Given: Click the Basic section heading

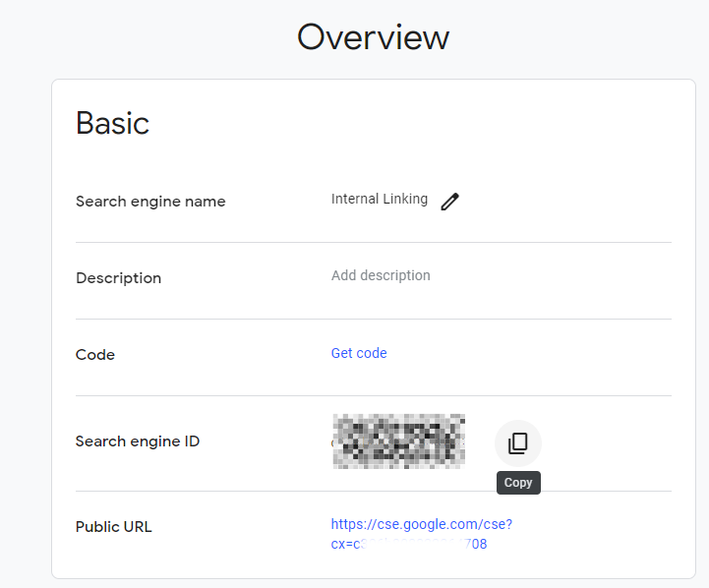Looking at the screenshot, I should (x=112, y=123).
